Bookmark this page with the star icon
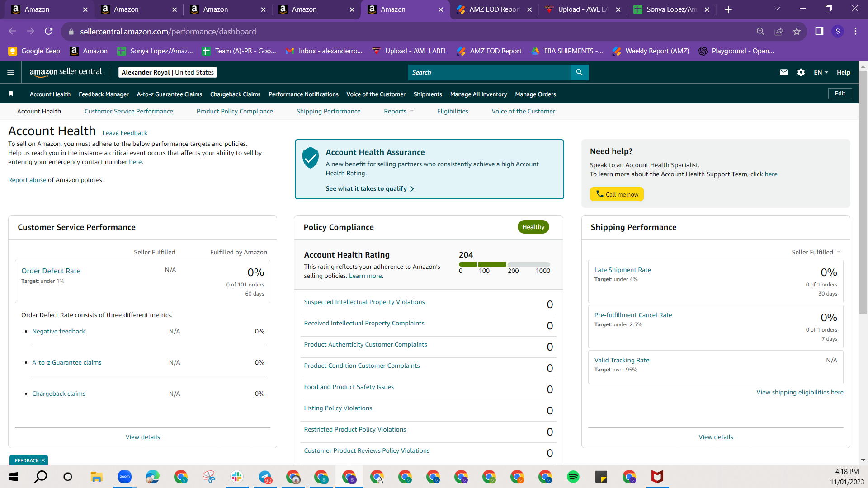 [797, 31]
